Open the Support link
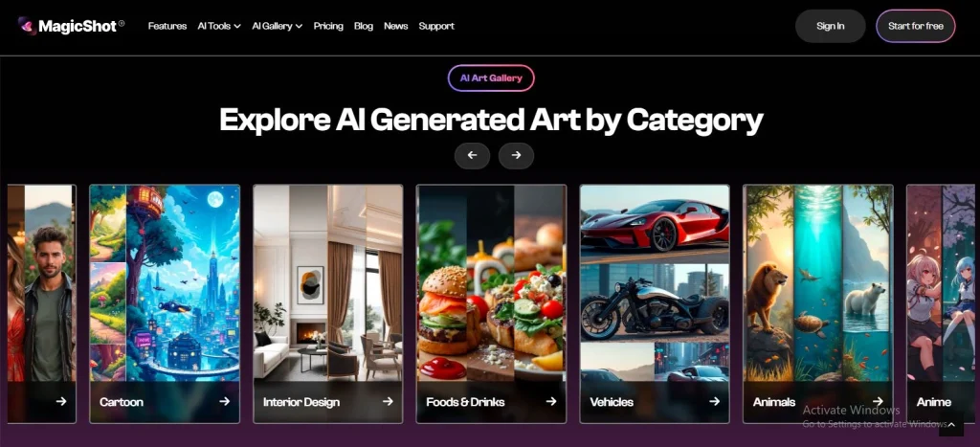 click(x=436, y=26)
